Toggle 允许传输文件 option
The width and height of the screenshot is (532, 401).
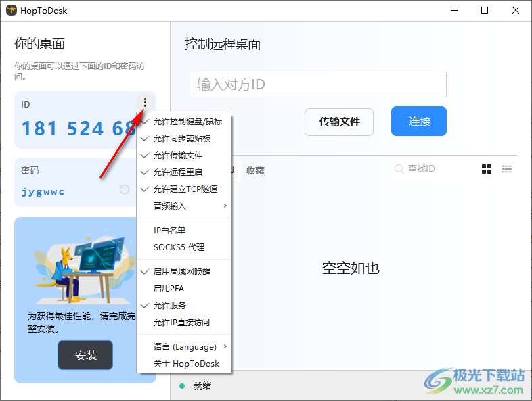[x=184, y=156]
